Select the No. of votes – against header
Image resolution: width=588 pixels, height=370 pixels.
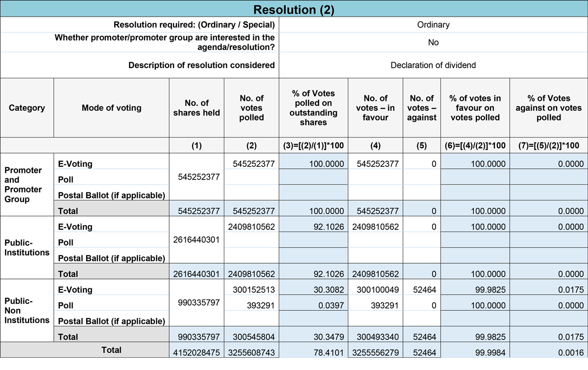tap(421, 108)
